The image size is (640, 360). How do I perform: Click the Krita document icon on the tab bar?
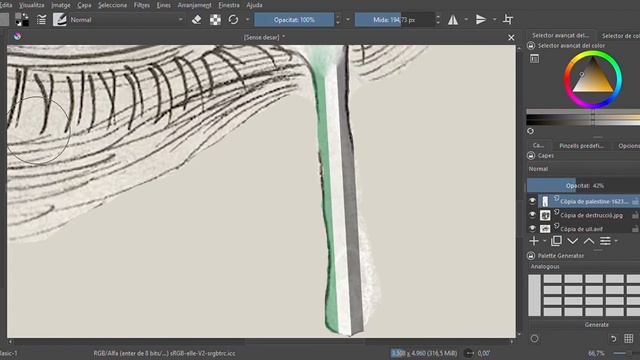tap(17, 36)
